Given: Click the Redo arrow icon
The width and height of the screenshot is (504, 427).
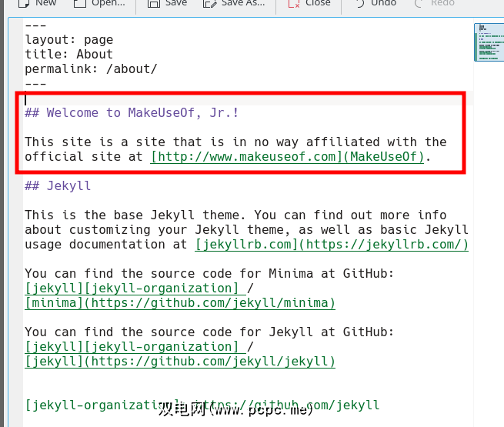Looking at the screenshot, I should point(419,3).
